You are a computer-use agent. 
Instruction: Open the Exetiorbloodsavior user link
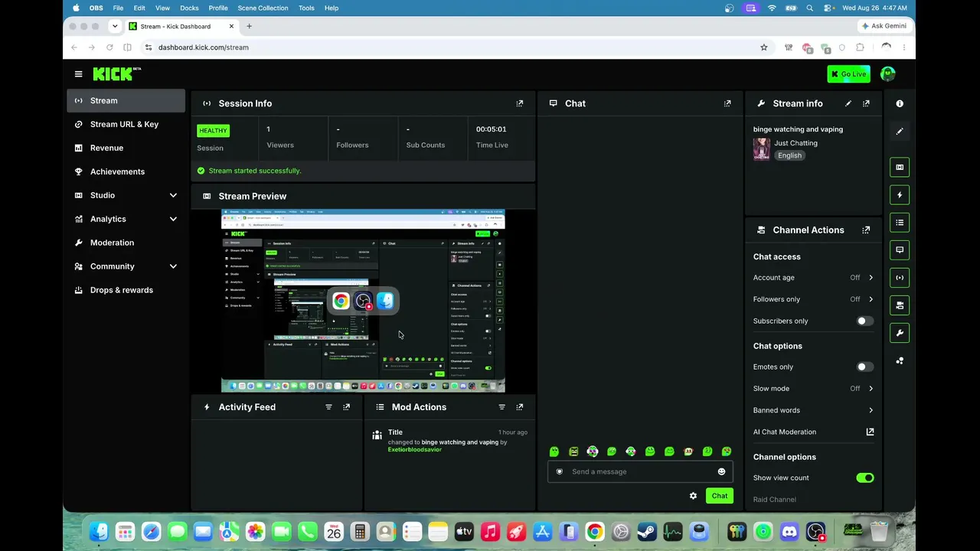414,450
